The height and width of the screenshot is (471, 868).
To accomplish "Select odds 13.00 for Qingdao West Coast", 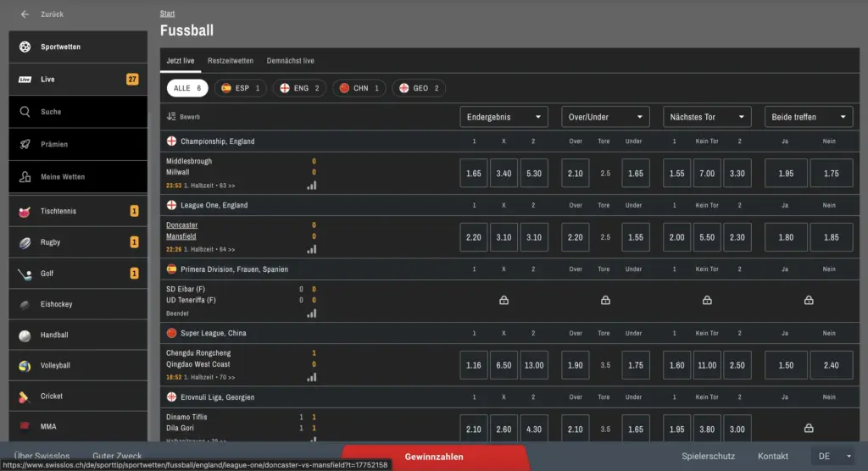I will click(x=534, y=365).
